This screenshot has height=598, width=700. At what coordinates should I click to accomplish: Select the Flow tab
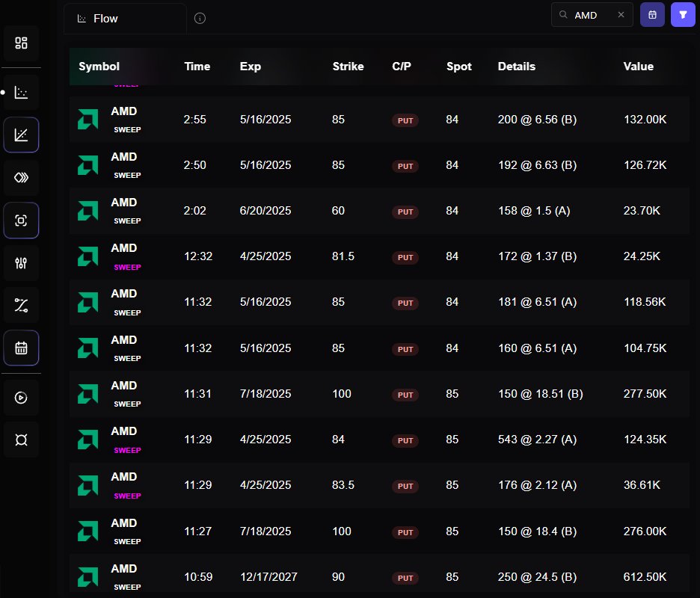click(x=125, y=19)
